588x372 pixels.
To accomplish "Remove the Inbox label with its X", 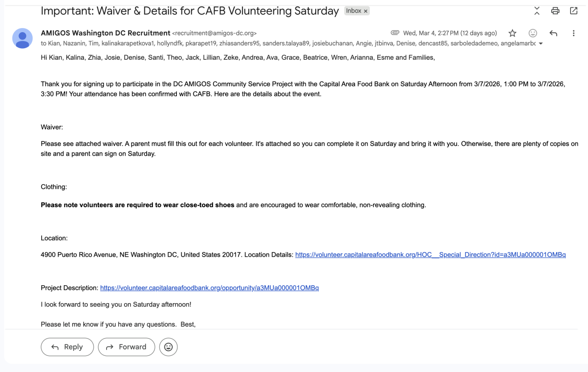I will [x=366, y=11].
